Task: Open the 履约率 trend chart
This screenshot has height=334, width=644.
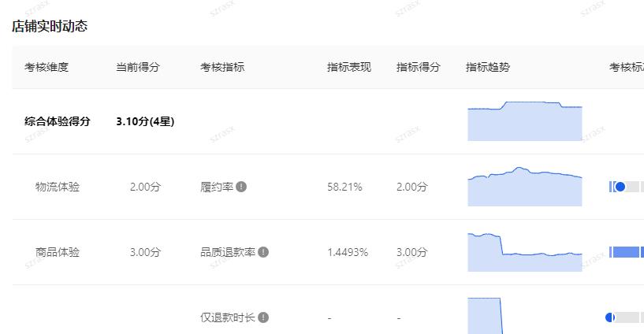Action: pyautogui.click(x=524, y=187)
